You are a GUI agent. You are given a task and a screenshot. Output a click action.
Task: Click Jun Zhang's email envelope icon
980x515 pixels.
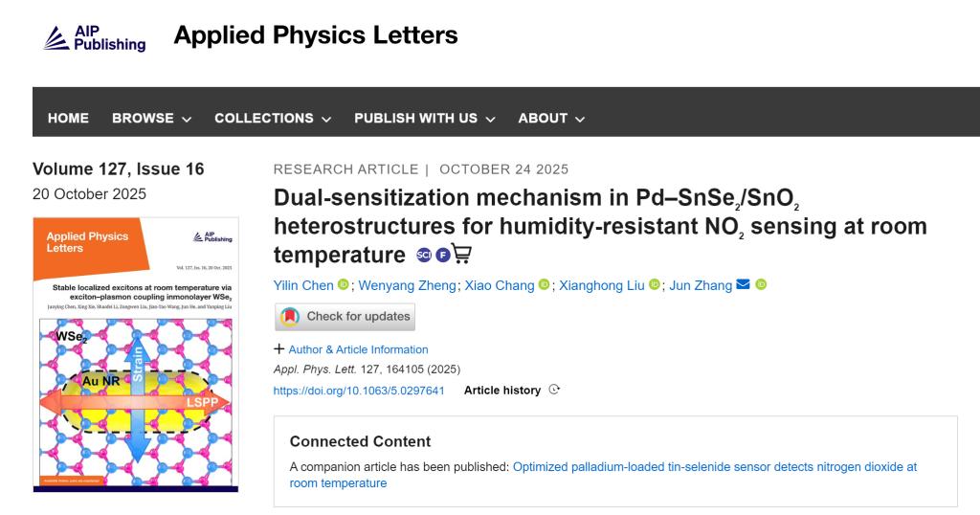[x=742, y=285]
